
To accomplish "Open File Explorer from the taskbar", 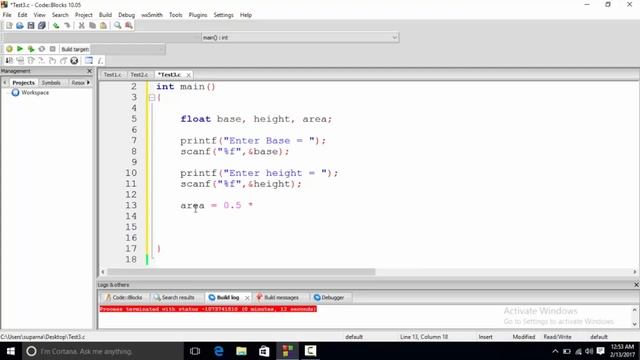I will (241, 351).
